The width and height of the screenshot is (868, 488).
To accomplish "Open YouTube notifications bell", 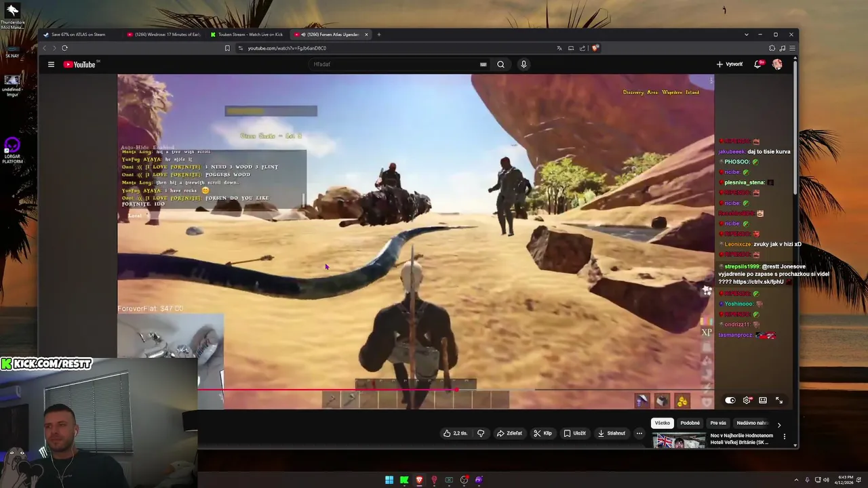I will pos(758,64).
